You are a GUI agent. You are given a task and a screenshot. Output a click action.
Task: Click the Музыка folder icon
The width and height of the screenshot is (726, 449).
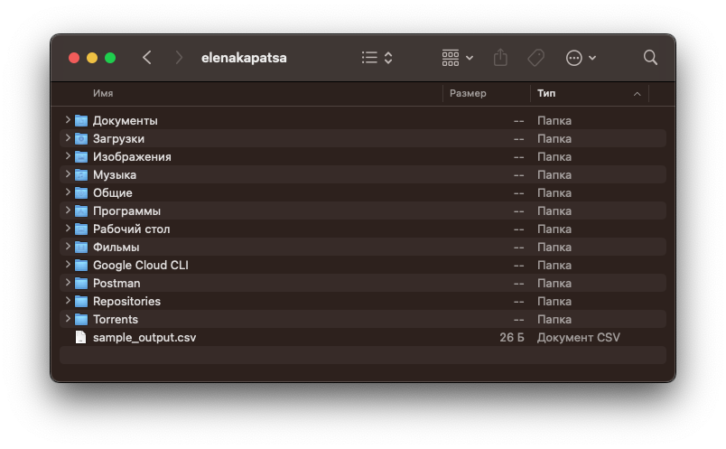click(81, 175)
